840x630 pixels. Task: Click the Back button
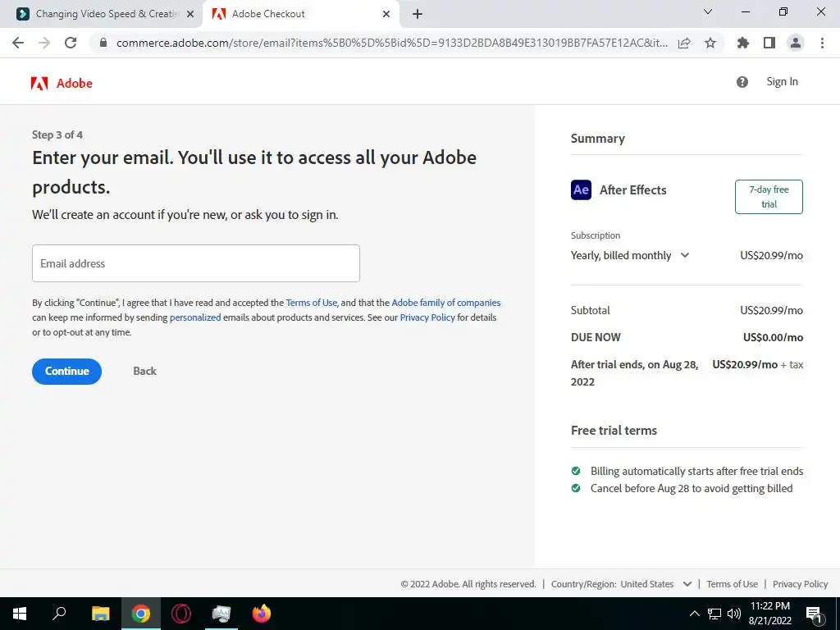pos(144,371)
